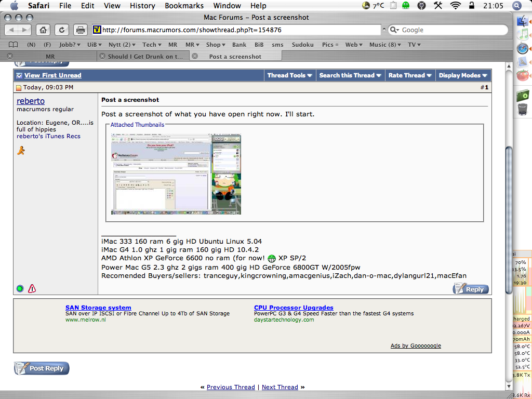Switch to Should I Get Drunk tab

pyautogui.click(x=145, y=56)
